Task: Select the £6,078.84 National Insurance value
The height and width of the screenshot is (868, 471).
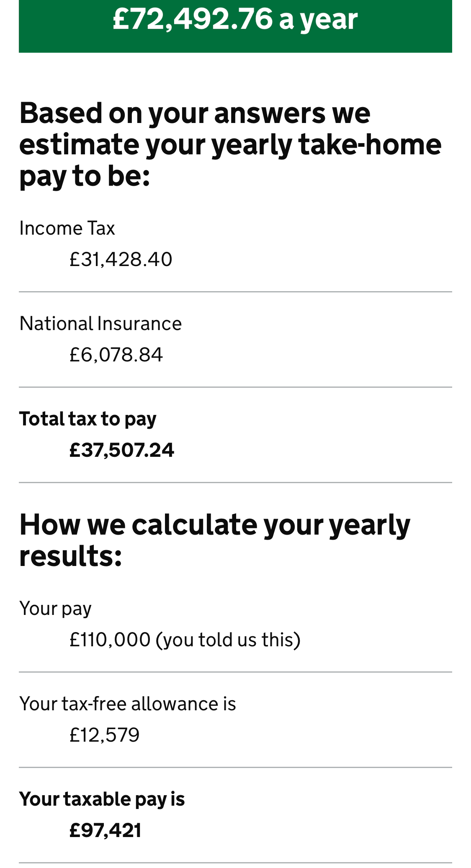Action: click(x=116, y=355)
